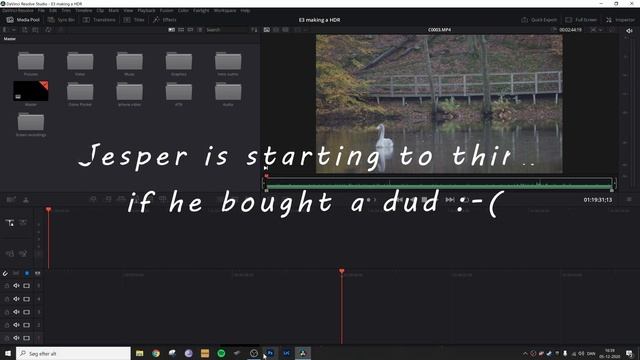
Task: Disable video on track 5
Action: point(27,286)
